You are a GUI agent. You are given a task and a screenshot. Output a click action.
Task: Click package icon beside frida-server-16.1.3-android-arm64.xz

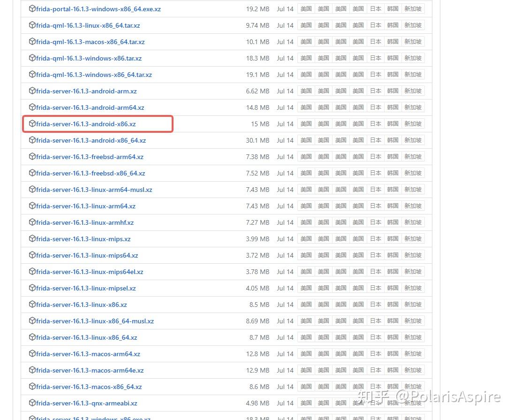(32, 107)
